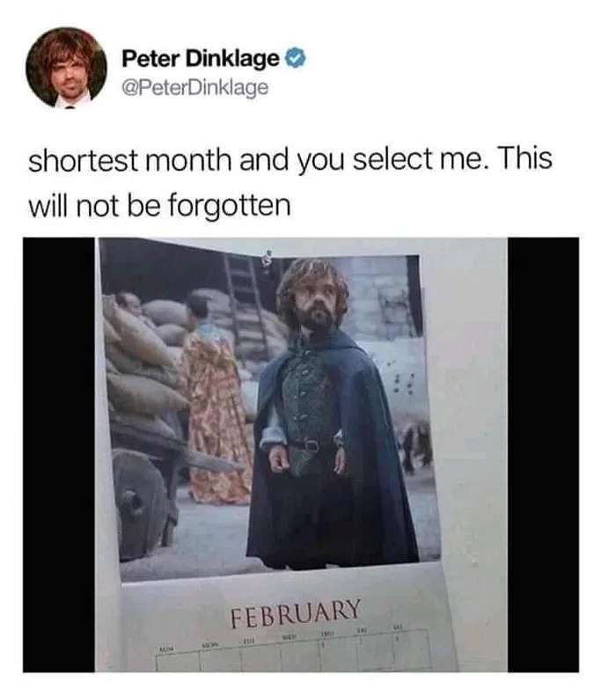The height and width of the screenshot is (689, 616).
Task: Click the pushpin holding the calendar
Action: (268, 260)
